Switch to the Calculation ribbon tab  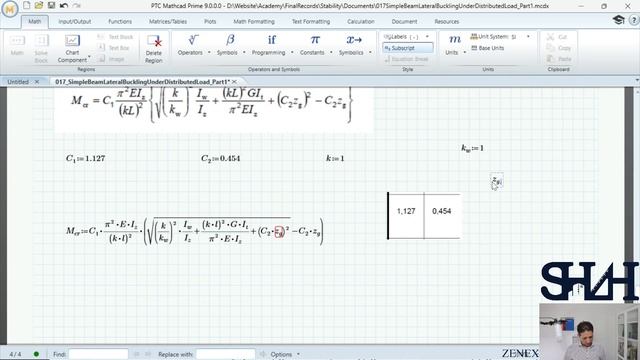pyautogui.click(x=361, y=22)
